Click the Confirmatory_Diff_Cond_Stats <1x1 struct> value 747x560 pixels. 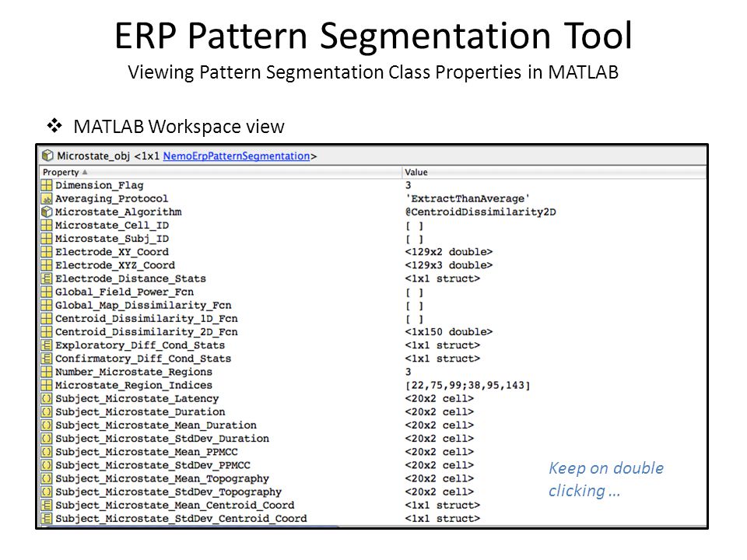(443, 359)
